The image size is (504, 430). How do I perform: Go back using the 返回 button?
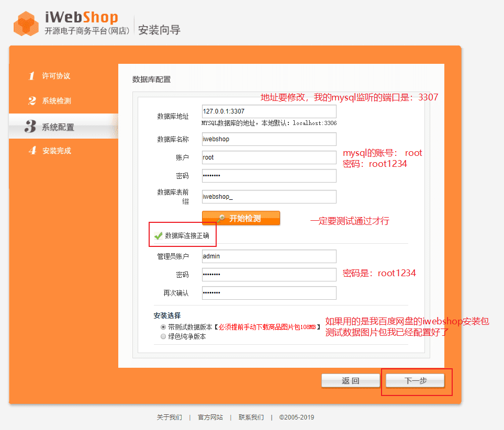(x=350, y=381)
